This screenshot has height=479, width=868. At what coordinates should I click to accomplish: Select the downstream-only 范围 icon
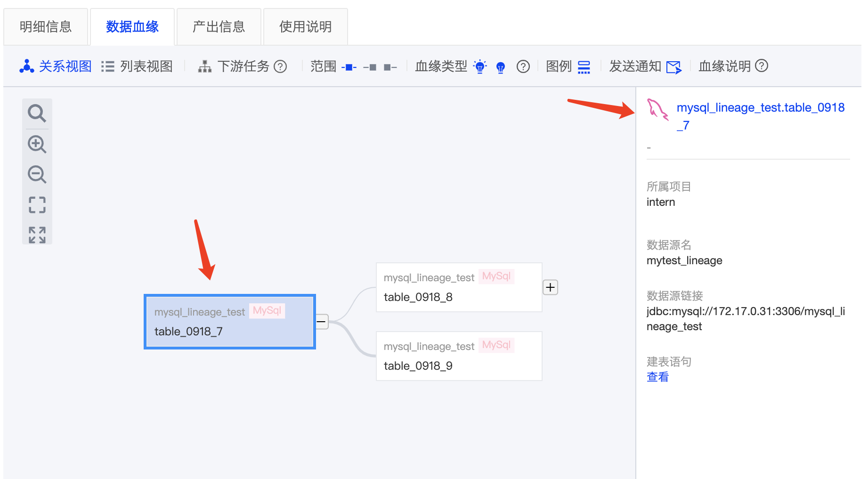tap(390, 67)
